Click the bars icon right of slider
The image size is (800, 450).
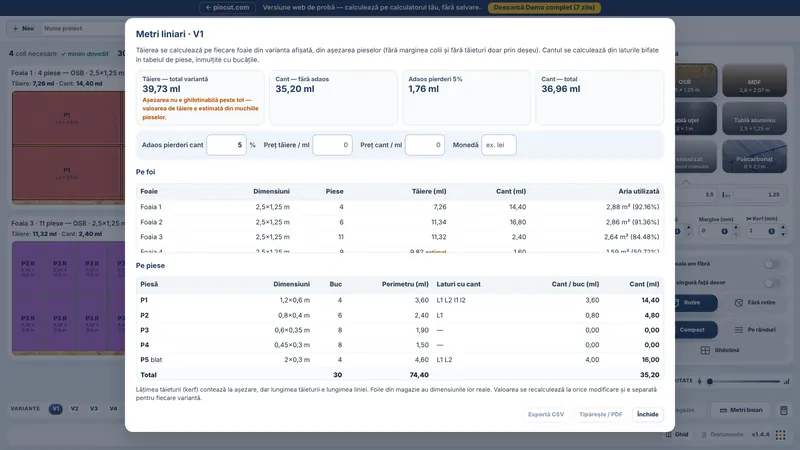pyautogui.click(x=786, y=381)
